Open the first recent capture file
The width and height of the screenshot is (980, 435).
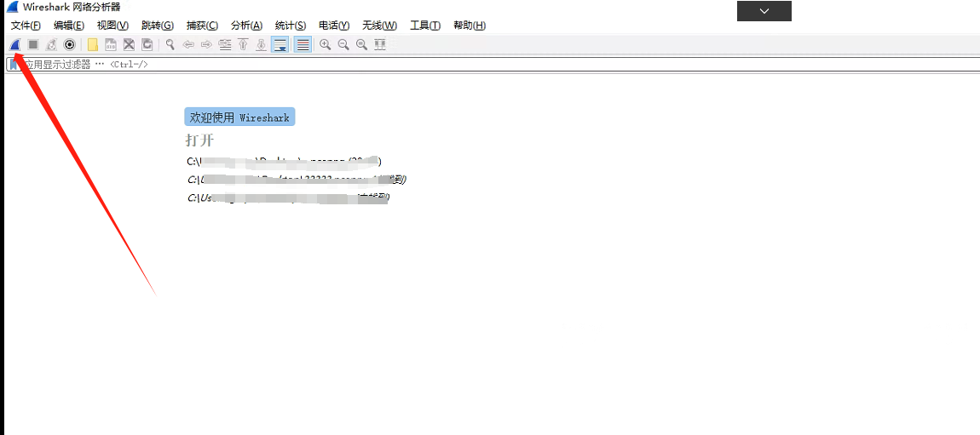[x=285, y=161]
